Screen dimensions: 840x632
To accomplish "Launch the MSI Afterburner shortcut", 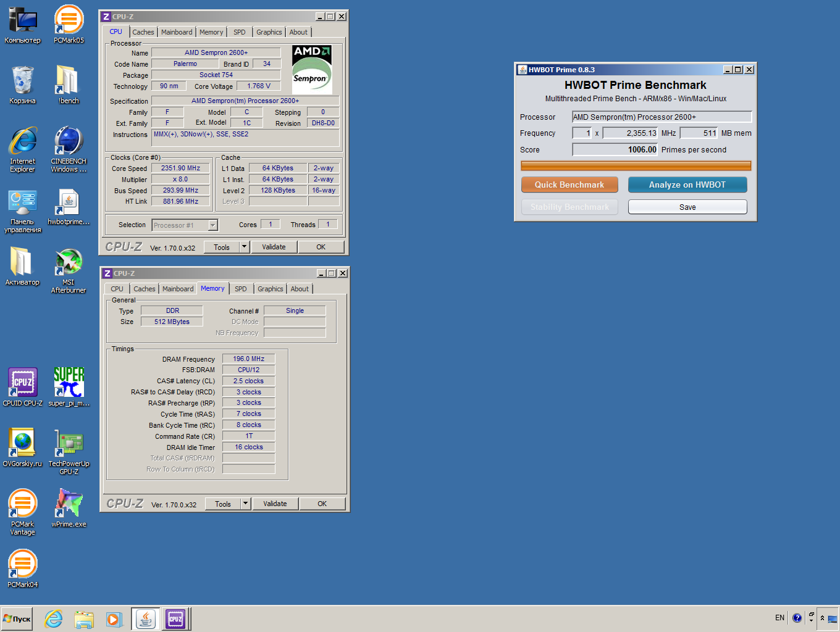I will (x=69, y=270).
